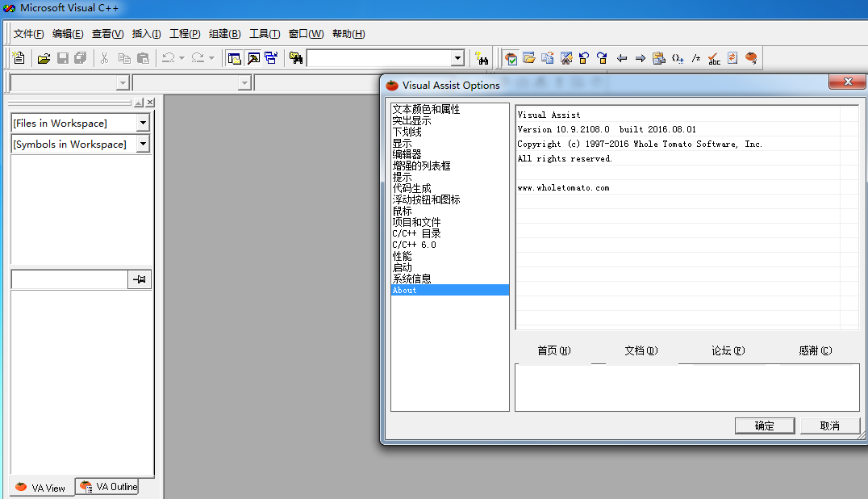Image resolution: width=868 pixels, height=499 pixels.
Task: Open the 查看(V) menu
Action: point(107,34)
